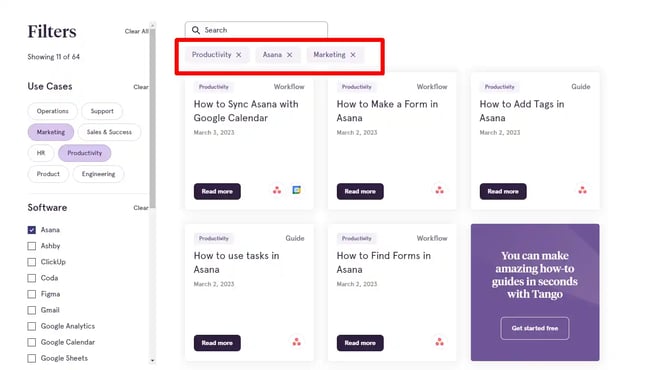Read more on How to Add Tags

[503, 191]
